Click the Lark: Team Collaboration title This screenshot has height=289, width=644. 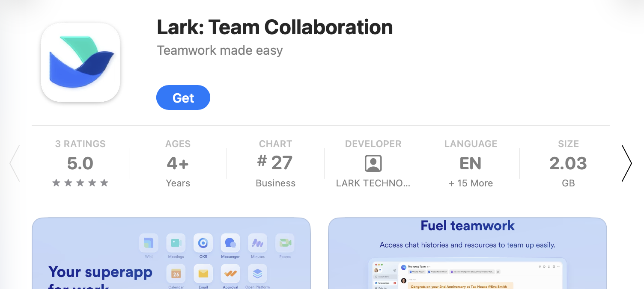pos(274,27)
